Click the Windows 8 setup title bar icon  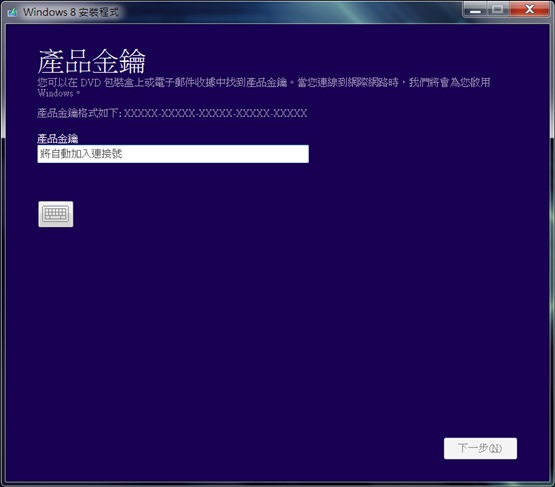point(13,12)
